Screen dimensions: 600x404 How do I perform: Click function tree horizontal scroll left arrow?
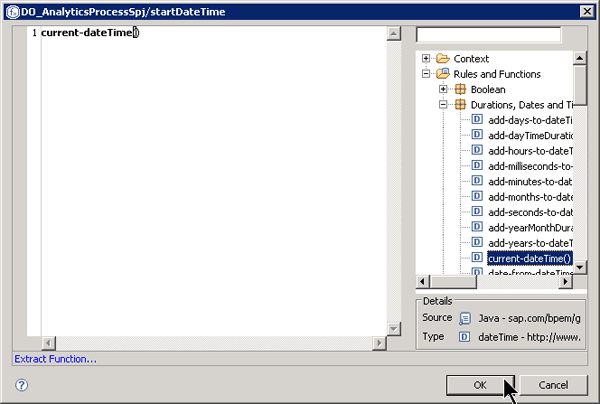pos(422,282)
